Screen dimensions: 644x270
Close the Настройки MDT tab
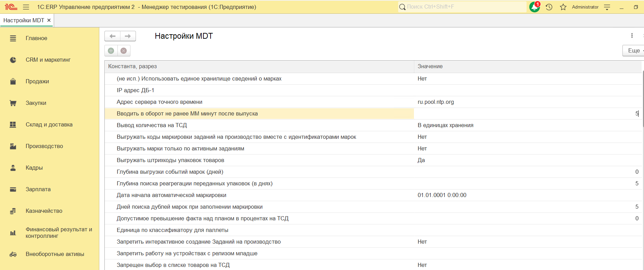(x=49, y=20)
